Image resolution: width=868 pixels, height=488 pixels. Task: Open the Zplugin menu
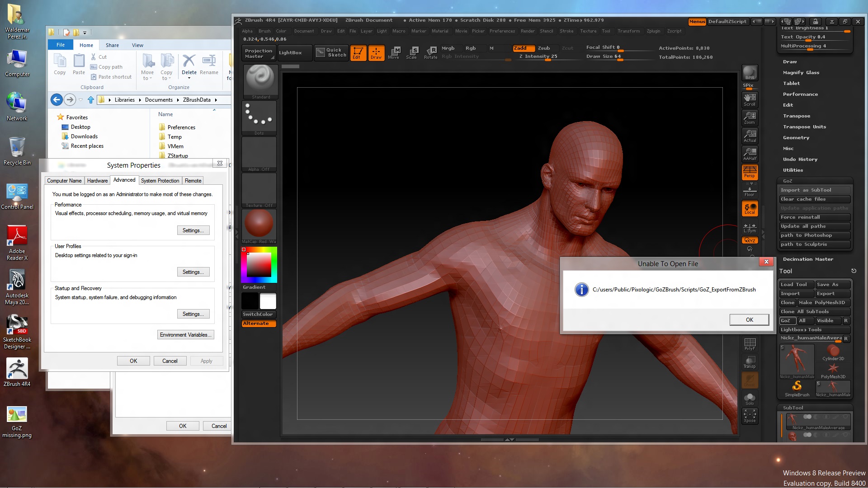(653, 31)
